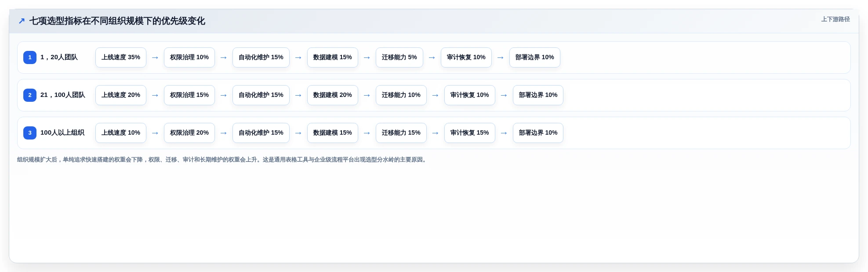The width and height of the screenshot is (868, 272).
Task: Select 部署边界 10% in 21，100人团队 row
Action: click(538, 95)
